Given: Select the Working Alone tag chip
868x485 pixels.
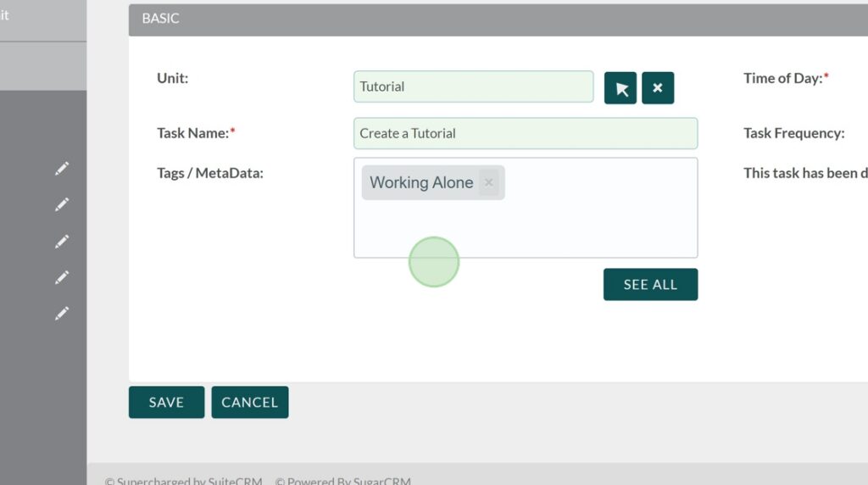Looking at the screenshot, I should pyautogui.click(x=421, y=183).
